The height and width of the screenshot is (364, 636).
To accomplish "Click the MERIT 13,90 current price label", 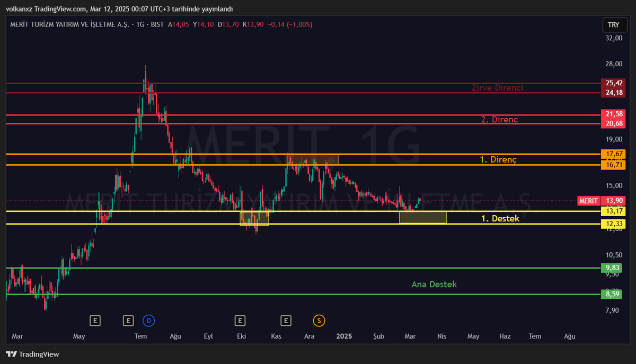I will tap(602, 201).
